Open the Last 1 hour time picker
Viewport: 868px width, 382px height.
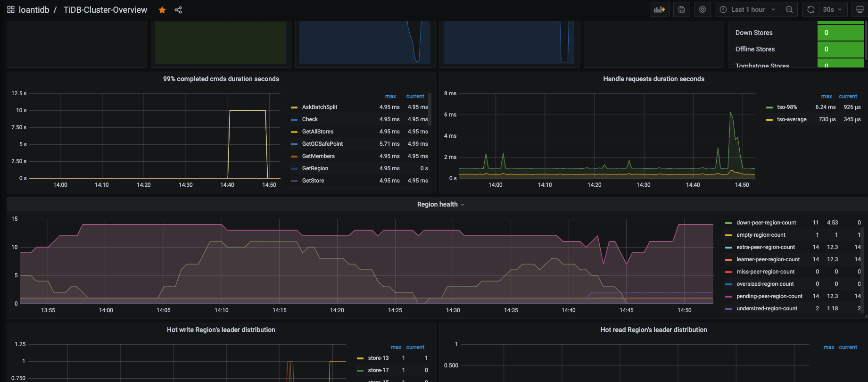748,9
